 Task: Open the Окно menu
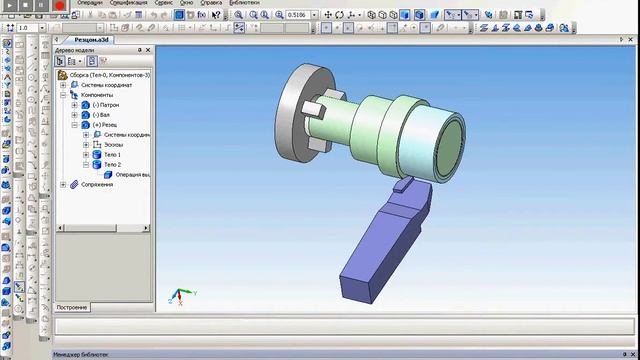pos(186,2)
